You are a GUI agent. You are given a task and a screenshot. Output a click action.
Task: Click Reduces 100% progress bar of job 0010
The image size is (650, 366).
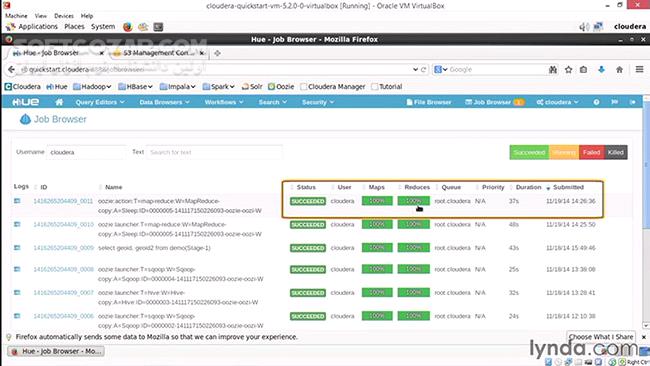click(x=413, y=224)
